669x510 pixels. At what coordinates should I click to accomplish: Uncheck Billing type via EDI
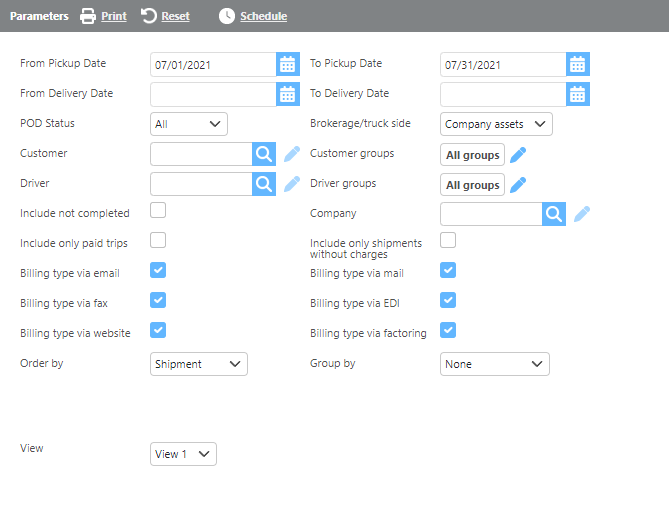(448, 300)
